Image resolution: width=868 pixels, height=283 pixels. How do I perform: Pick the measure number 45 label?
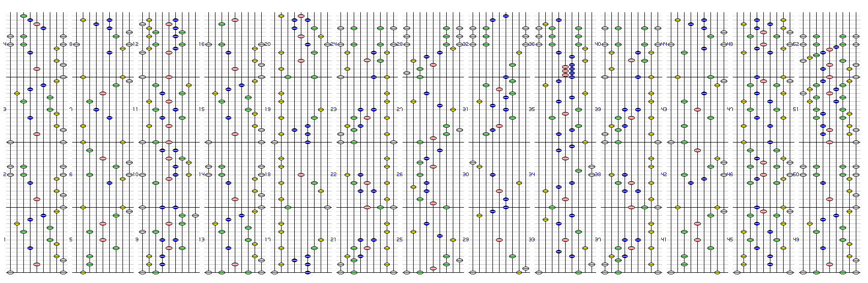tap(730, 240)
